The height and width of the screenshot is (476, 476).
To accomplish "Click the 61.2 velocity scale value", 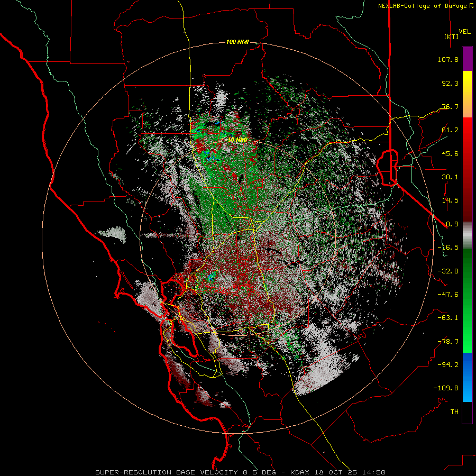I will [450, 130].
